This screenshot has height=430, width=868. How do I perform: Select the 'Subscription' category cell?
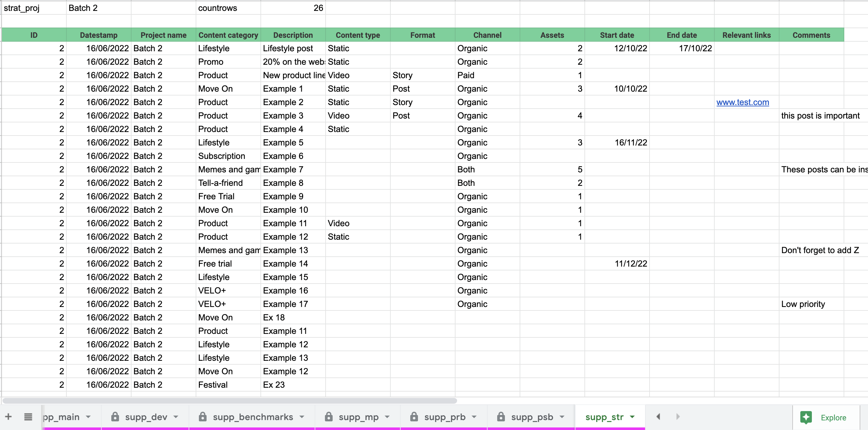228,156
